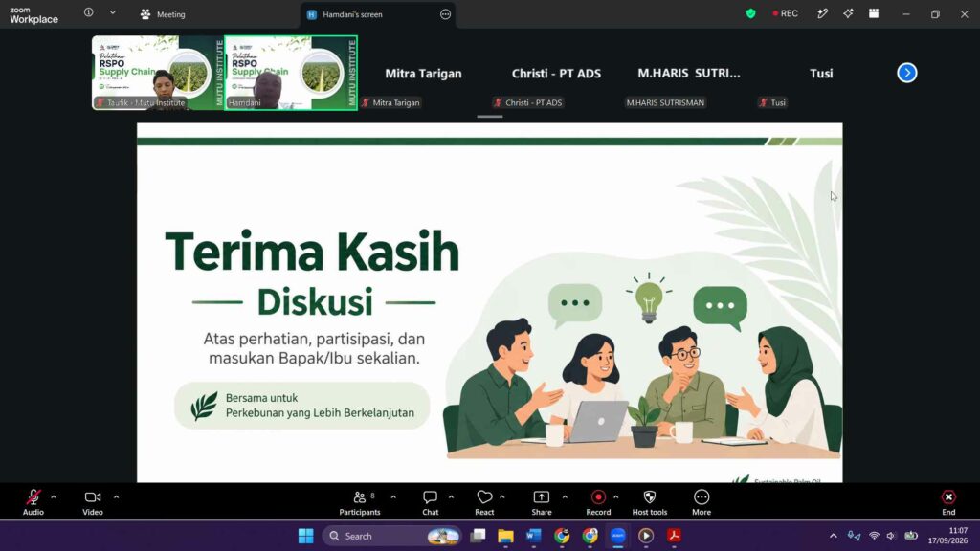Expand the dropdown next to meeting info
The image size is (980, 551).
pyautogui.click(x=113, y=12)
